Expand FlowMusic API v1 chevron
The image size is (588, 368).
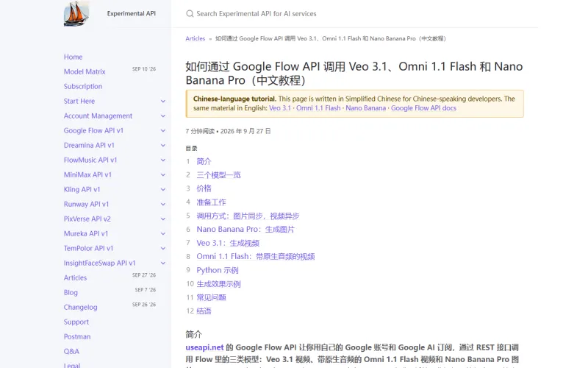(163, 160)
